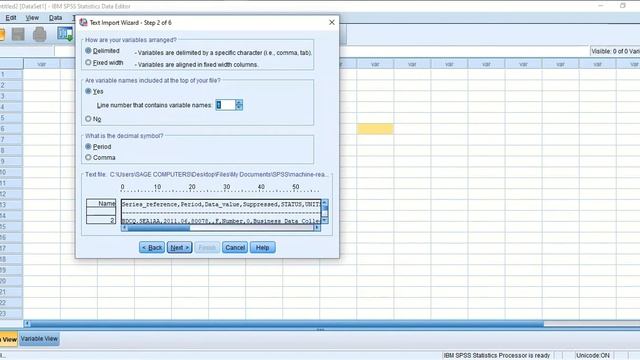Image resolution: width=640 pixels, height=360 pixels.
Task: Click Data Editor scrollbar left arrow
Action: [27, 324]
